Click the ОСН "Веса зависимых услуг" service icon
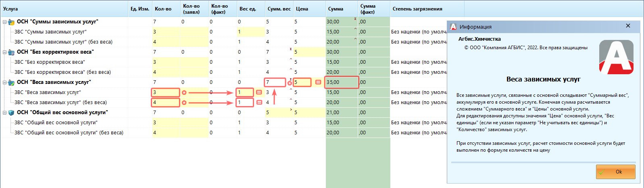 pos(11,82)
